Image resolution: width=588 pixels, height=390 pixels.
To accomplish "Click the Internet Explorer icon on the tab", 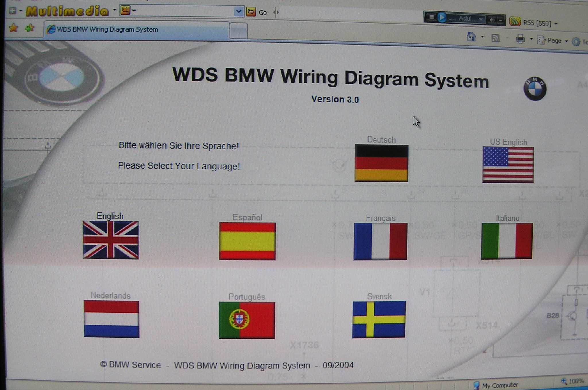I will [51, 29].
